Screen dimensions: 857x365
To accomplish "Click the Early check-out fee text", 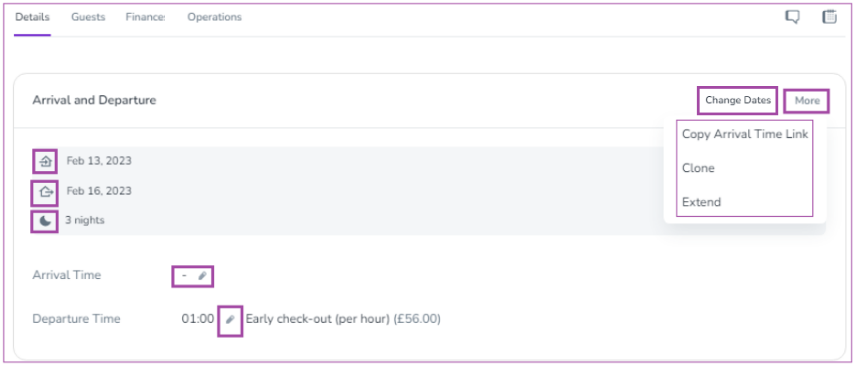I will (x=343, y=319).
